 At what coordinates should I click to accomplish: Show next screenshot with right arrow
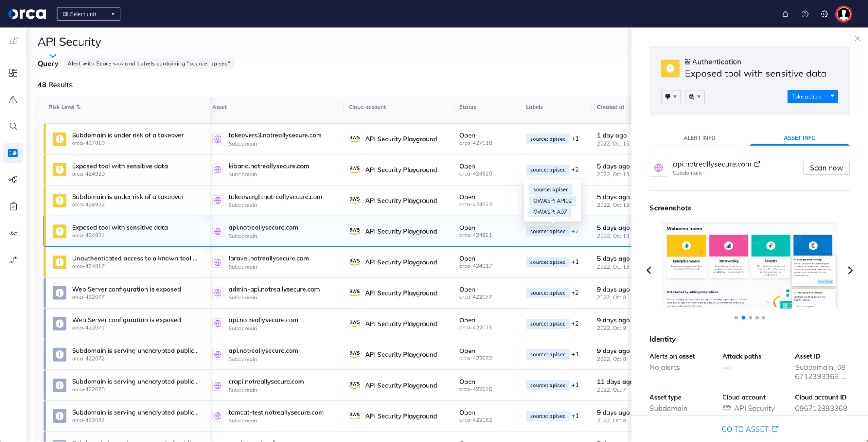(850, 270)
